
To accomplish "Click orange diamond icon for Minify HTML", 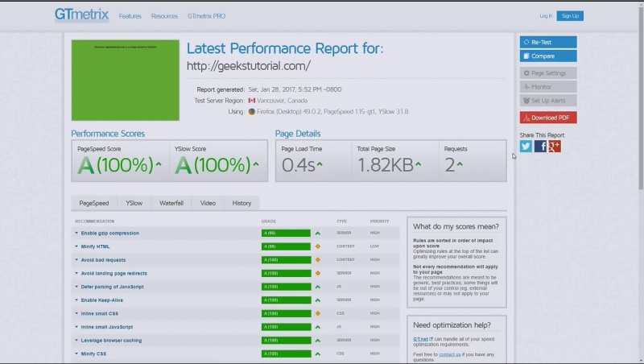I will (x=317, y=246).
